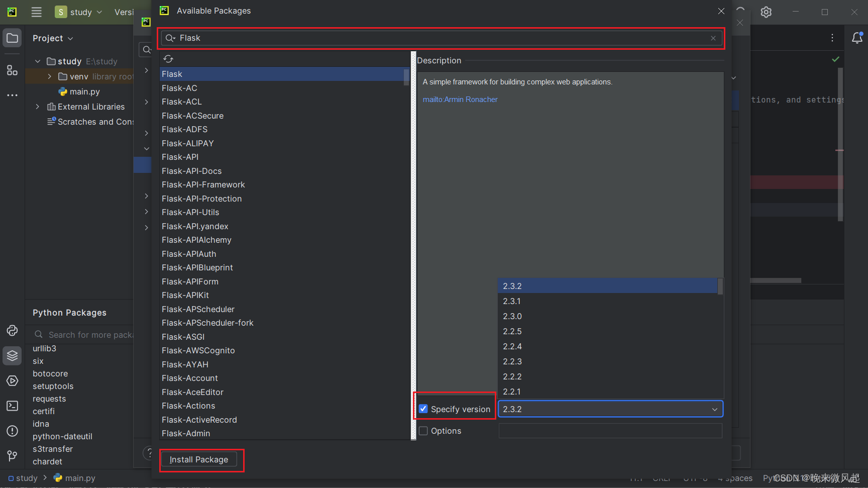Click the Install Package button
Viewport: 868px width, 488px height.
click(x=198, y=459)
